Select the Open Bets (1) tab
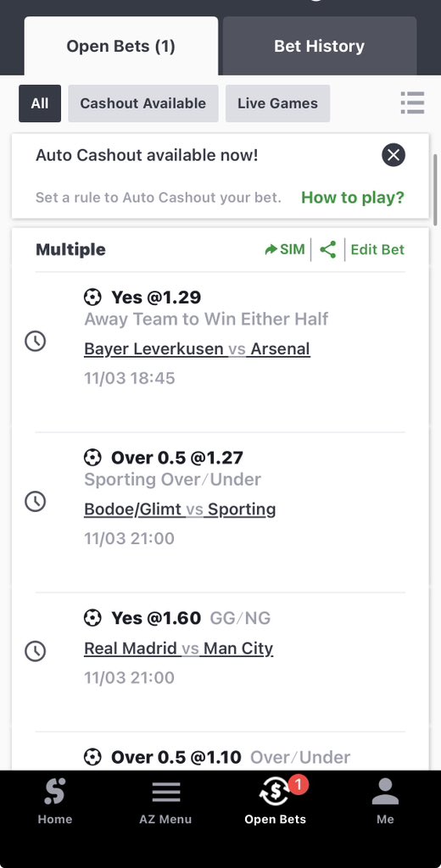 click(x=120, y=46)
